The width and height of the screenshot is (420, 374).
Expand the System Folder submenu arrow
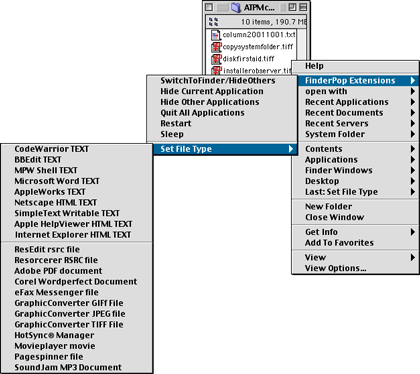point(413,134)
